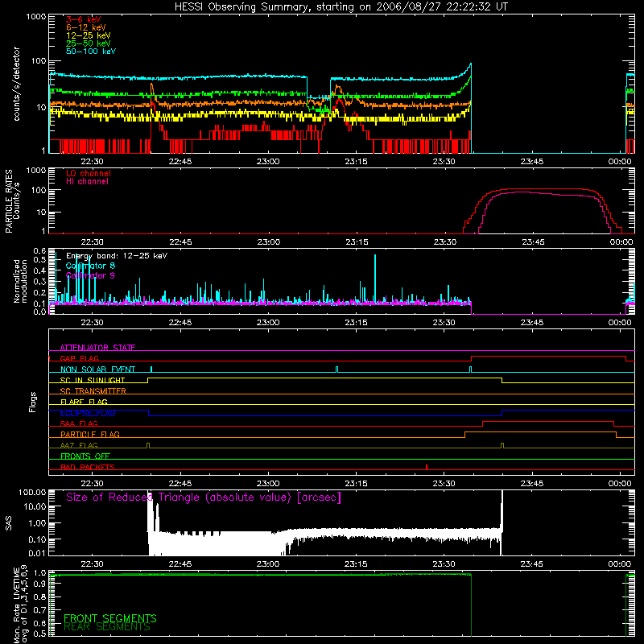Select the FRONTS OFF flag label

[85, 456]
